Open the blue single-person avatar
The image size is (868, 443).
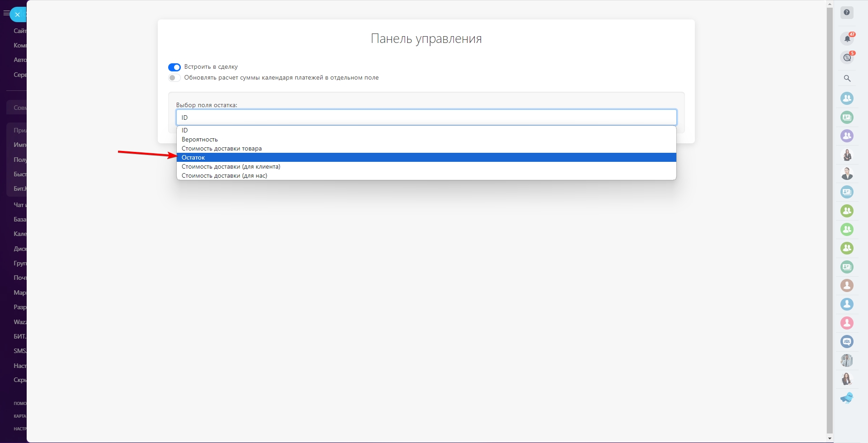pyautogui.click(x=847, y=304)
